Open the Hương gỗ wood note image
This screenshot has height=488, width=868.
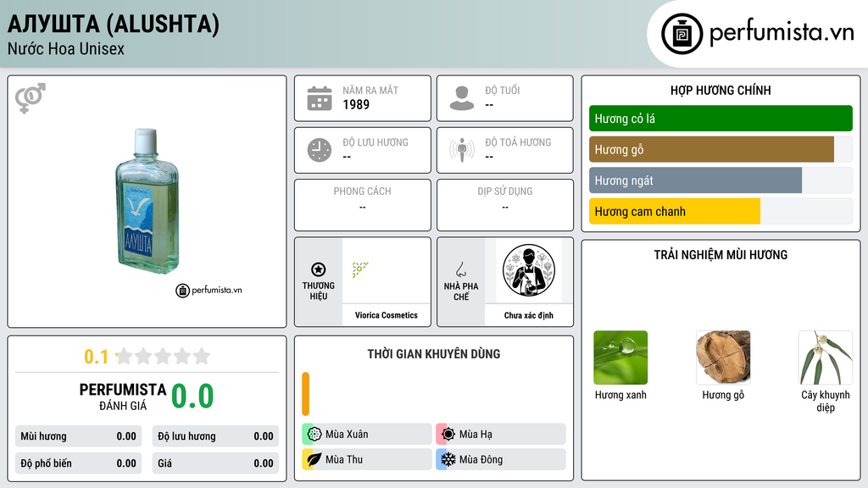pos(723,358)
